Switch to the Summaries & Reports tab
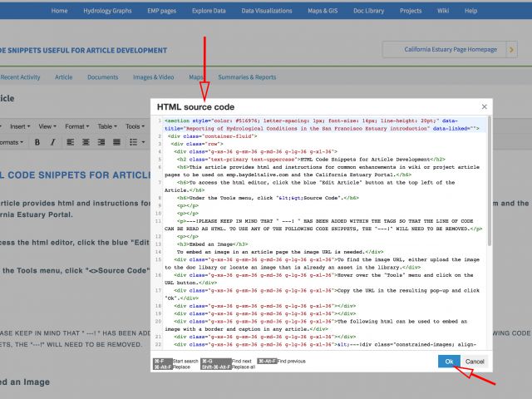 click(x=247, y=77)
